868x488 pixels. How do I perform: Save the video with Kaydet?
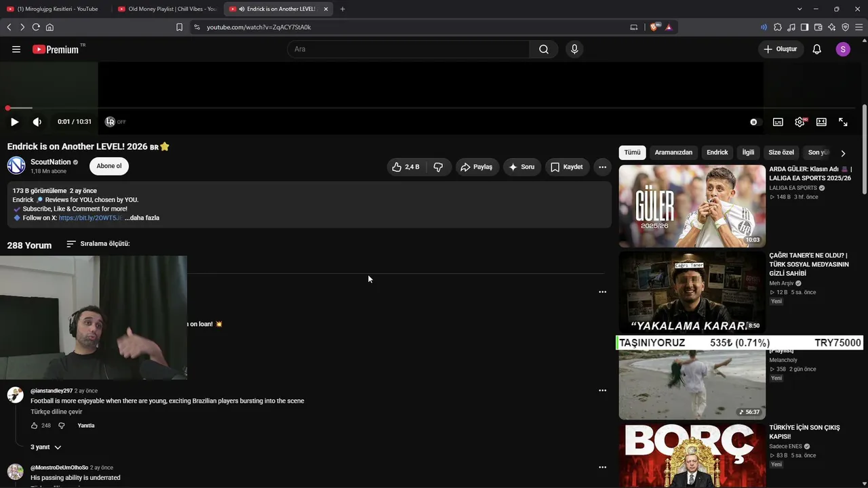coord(567,167)
